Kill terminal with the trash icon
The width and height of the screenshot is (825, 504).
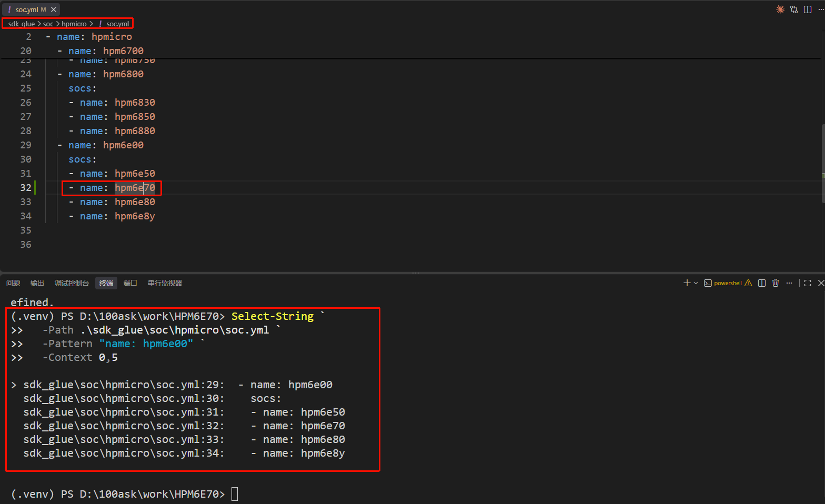click(x=776, y=283)
